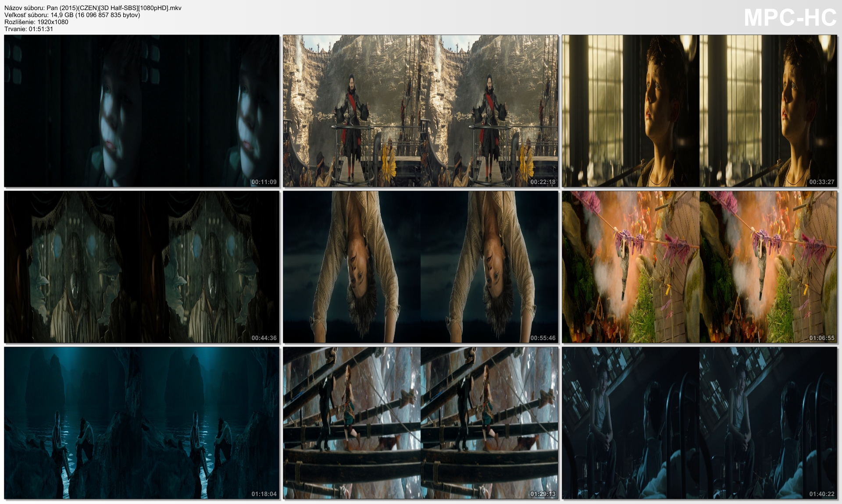
Task: Click the 01:06:55 timestamp label
Action: (x=821, y=338)
